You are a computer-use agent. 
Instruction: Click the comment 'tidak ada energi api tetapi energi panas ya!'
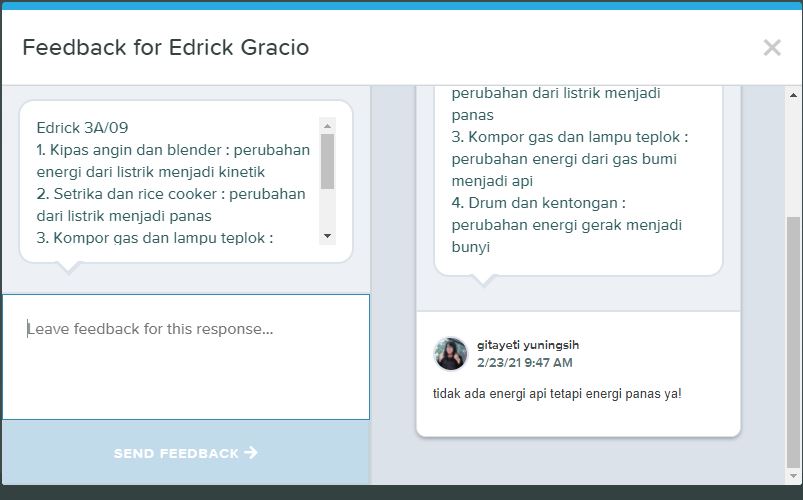[x=557, y=394]
